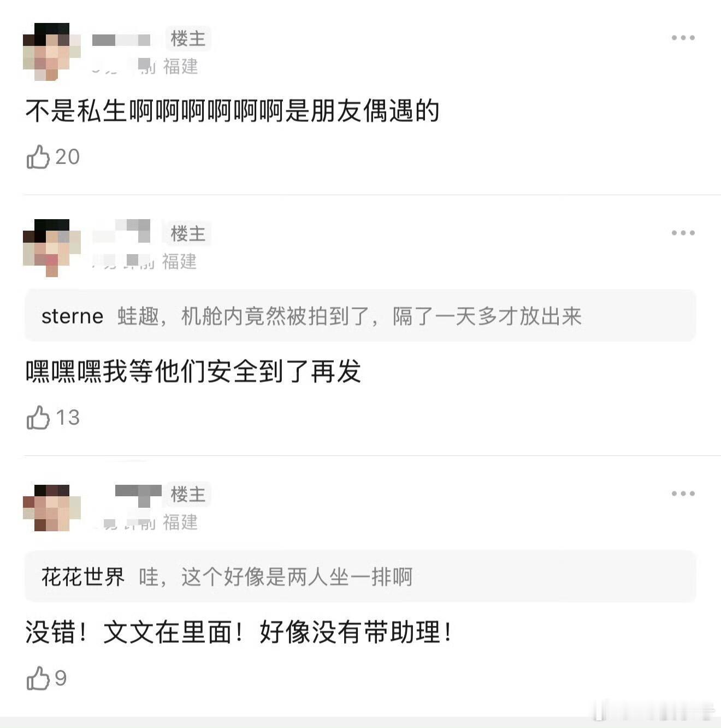
Task: Like the comment with 20 likes
Action: pyautogui.click(x=38, y=157)
